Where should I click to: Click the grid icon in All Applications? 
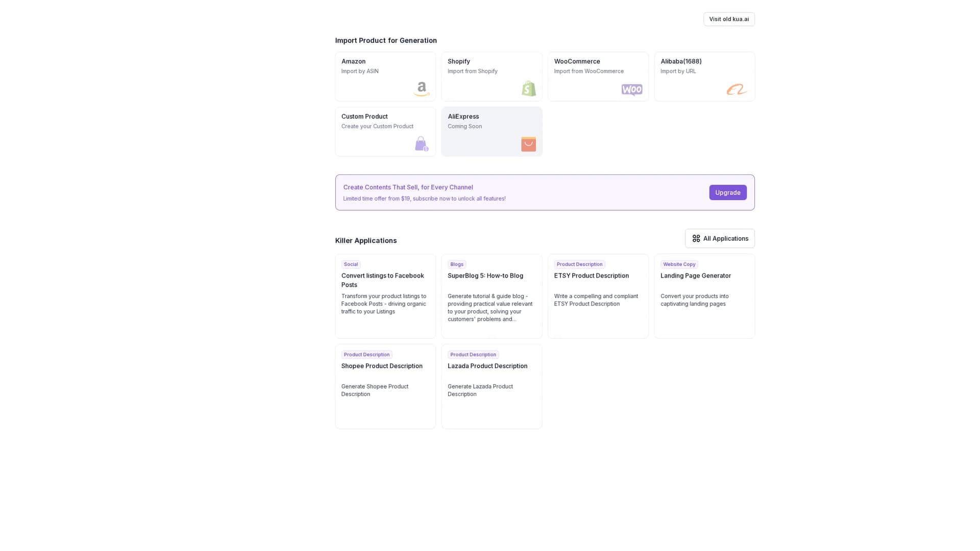(696, 238)
